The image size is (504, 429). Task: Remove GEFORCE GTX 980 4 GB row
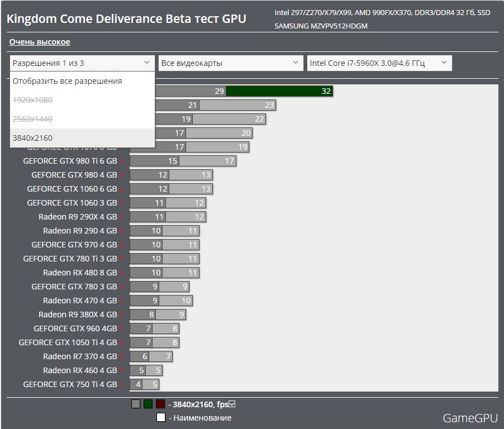click(x=122, y=175)
